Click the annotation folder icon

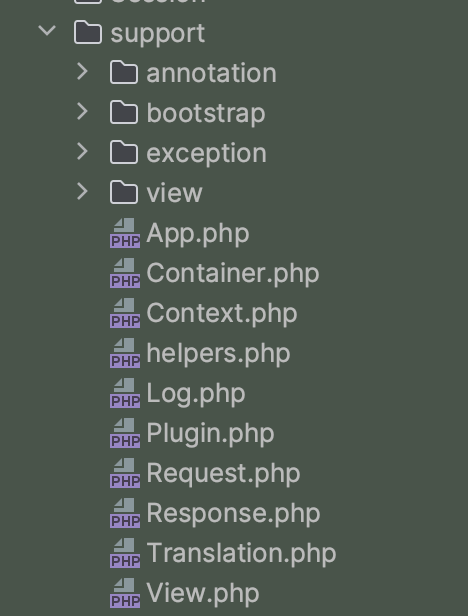124,73
